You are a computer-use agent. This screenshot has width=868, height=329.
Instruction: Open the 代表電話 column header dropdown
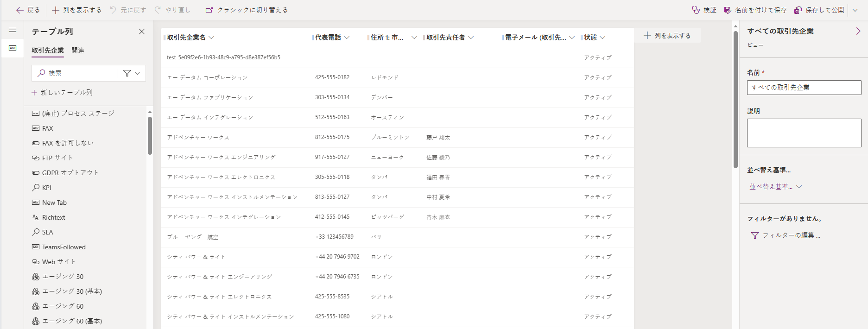(x=347, y=38)
